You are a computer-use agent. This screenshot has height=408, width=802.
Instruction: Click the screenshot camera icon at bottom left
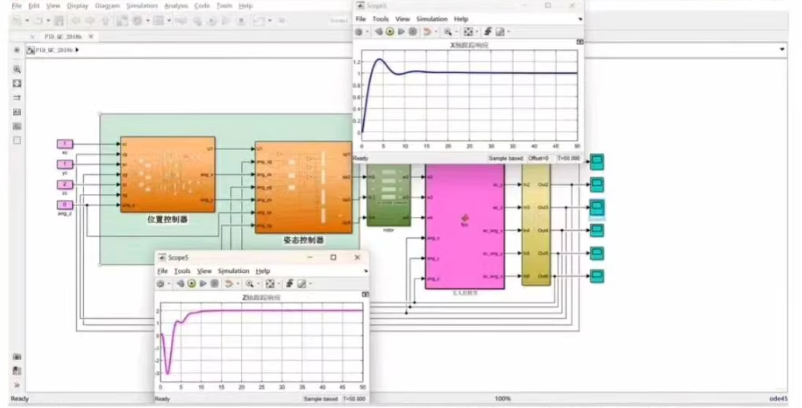point(17,357)
